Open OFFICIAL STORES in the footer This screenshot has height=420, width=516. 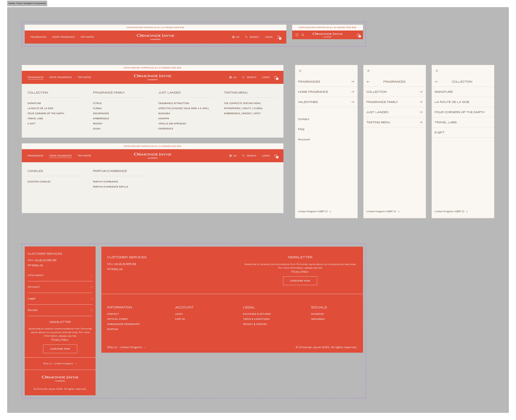pyautogui.click(x=117, y=319)
